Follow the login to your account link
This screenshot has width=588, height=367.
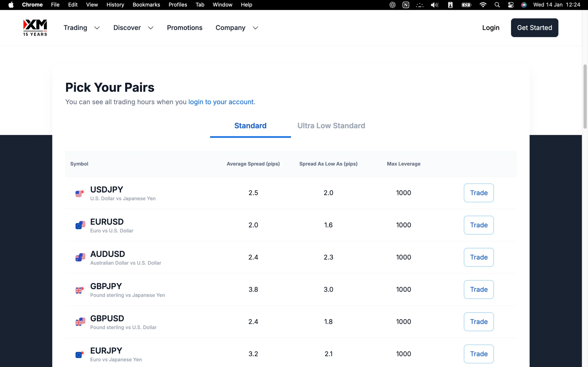coord(221,102)
